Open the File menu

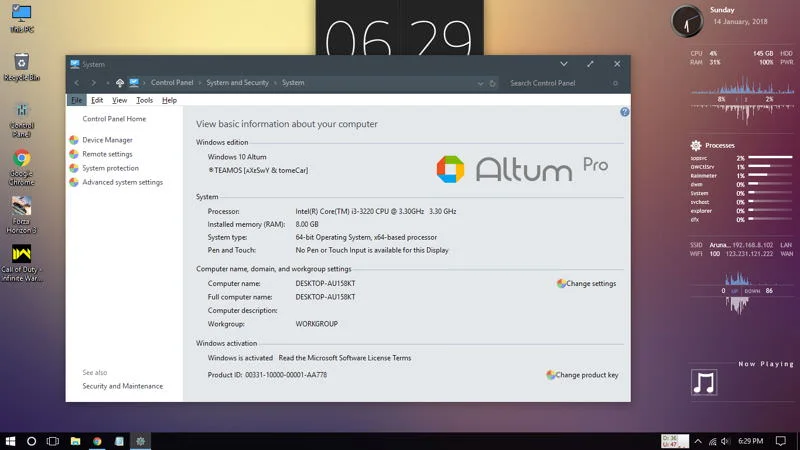coord(77,100)
